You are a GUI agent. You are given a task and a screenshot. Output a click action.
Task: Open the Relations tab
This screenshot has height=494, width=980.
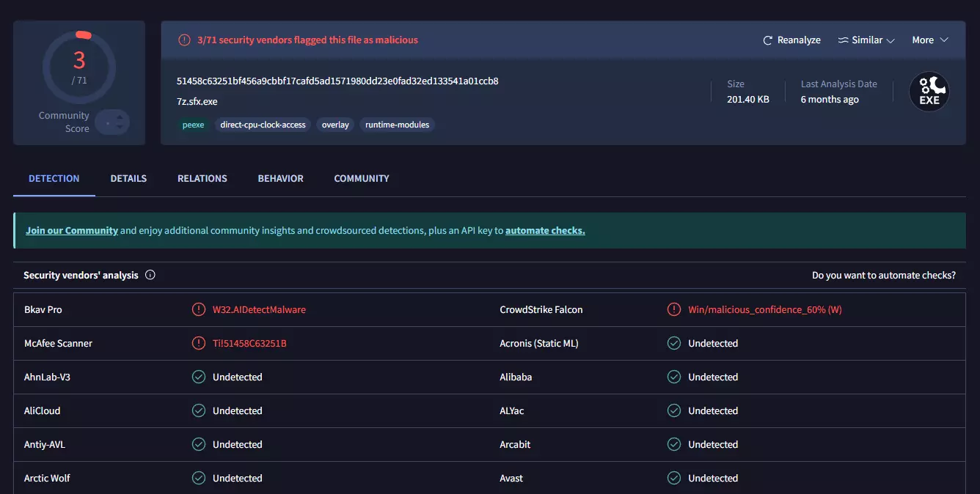coord(202,178)
